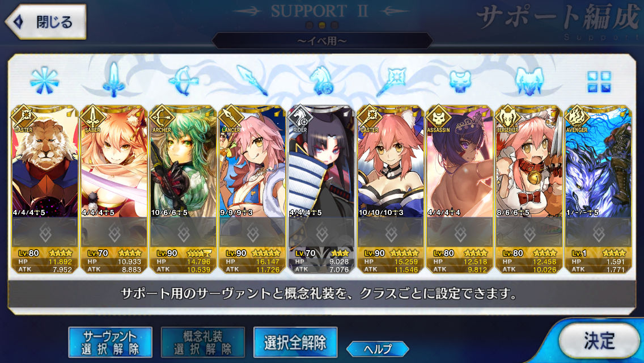Open empty craft essence slot under Assassin
Screen dimensions: 644x363
[460, 233]
